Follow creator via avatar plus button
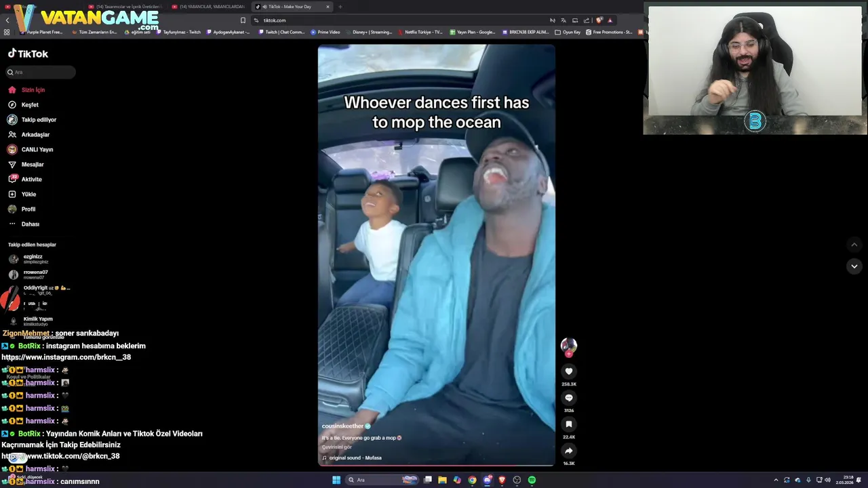 [x=569, y=354]
